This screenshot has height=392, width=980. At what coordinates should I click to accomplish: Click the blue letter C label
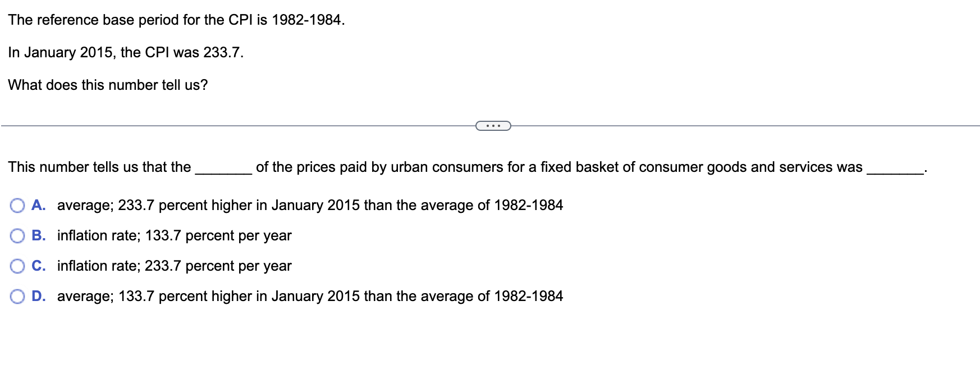[x=38, y=266]
